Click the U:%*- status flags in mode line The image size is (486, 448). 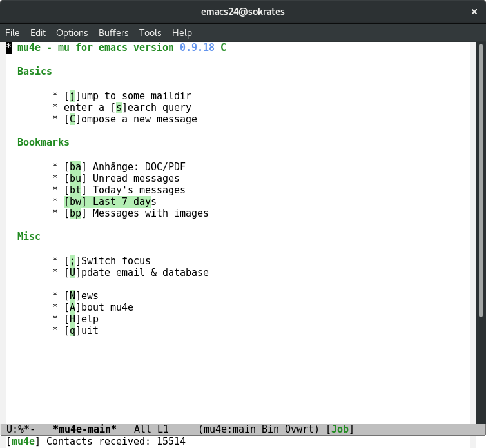pos(21,429)
